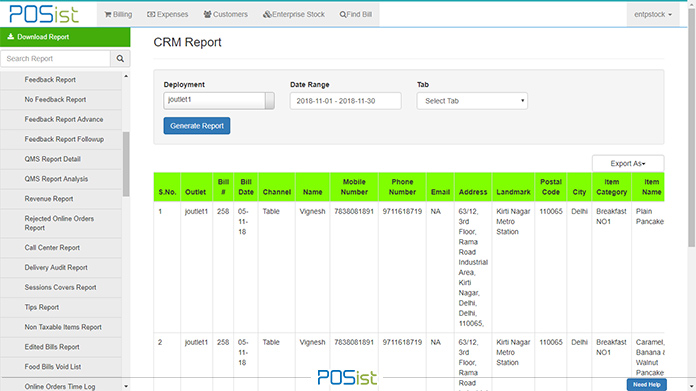Screen dimensions: 696x391
Task: Click the Bill Date column header
Action: (246, 187)
